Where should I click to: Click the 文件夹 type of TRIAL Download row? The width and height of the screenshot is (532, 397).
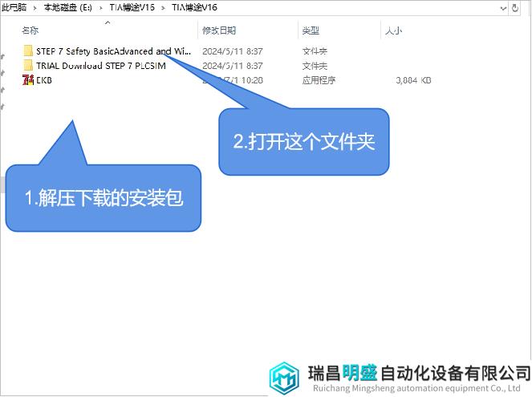(315, 66)
